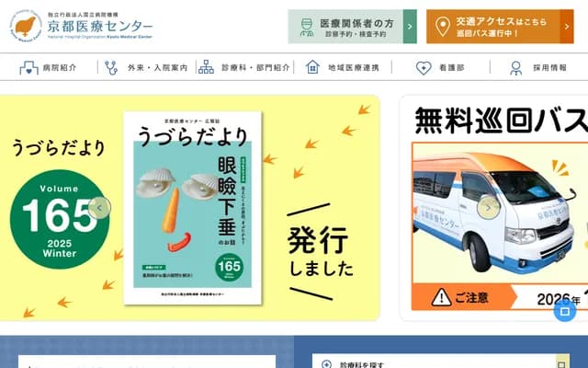Image resolution: width=588 pixels, height=368 pixels.
Task: Click the green arrow on 医療関係者の方 button
Action: (x=410, y=27)
